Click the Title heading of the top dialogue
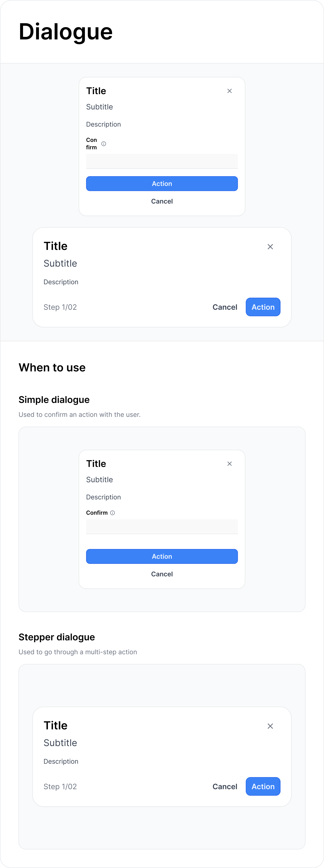324x868 pixels. [96, 91]
